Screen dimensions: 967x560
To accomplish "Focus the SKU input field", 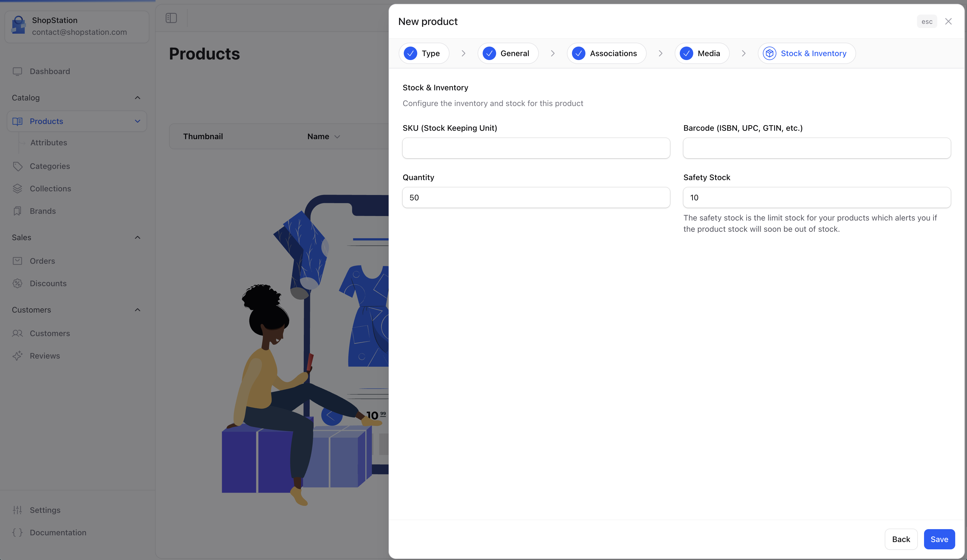I will click(536, 148).
